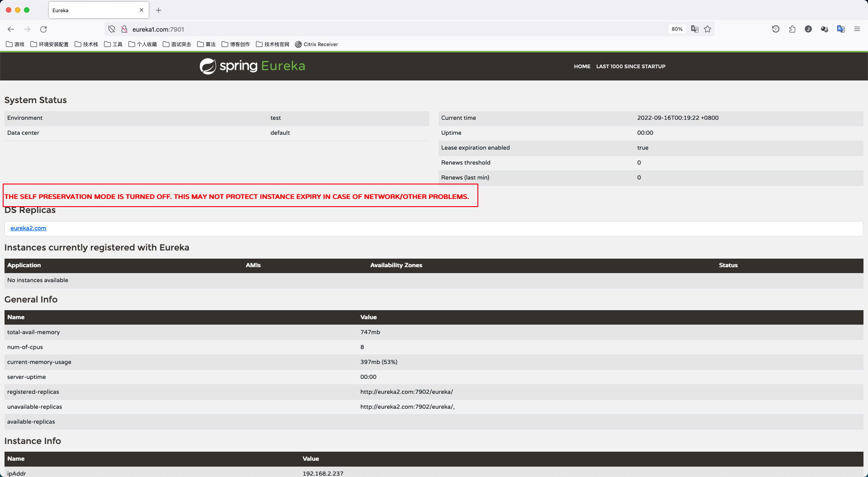Click the browser forward arrow
868x477 pixels.
tap(27, 29)
